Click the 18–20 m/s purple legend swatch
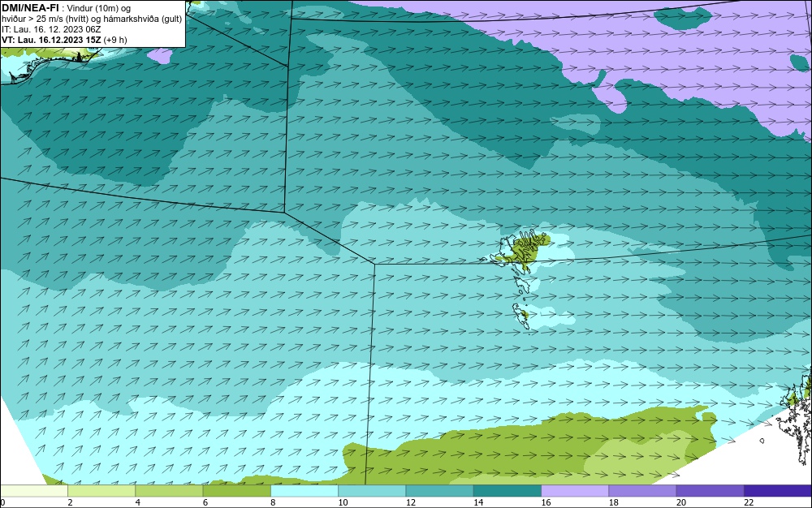Screen dimensions: 812x508 pyautogui.click(x=642, y=490)
